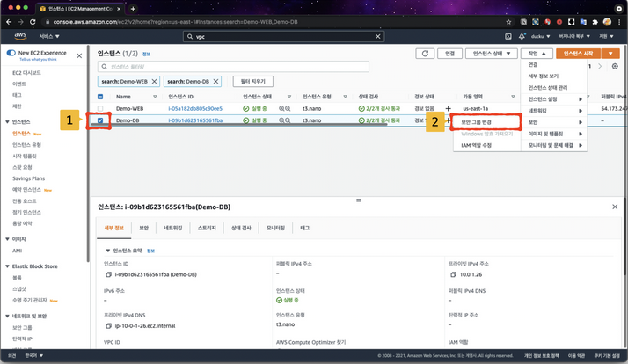Toggle the New EC2 Experience switch
The width and height of the screenshot is (628, 364).
pos(11,54)
